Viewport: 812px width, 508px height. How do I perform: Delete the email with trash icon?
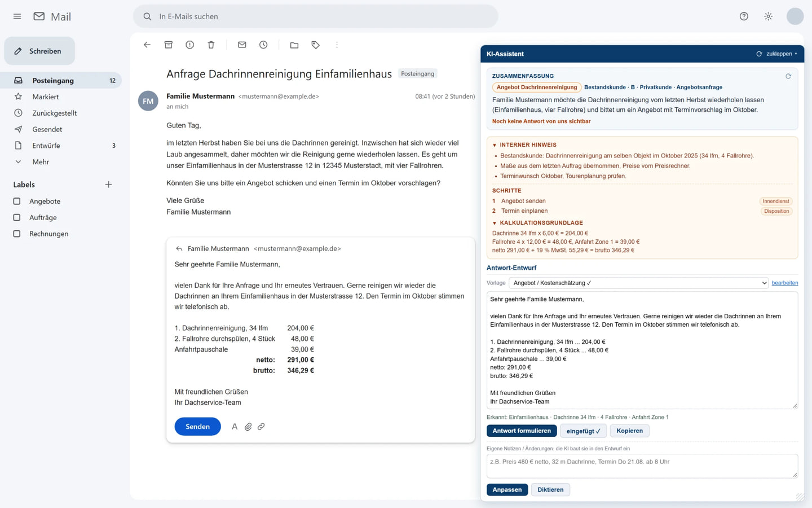point(211,45)
